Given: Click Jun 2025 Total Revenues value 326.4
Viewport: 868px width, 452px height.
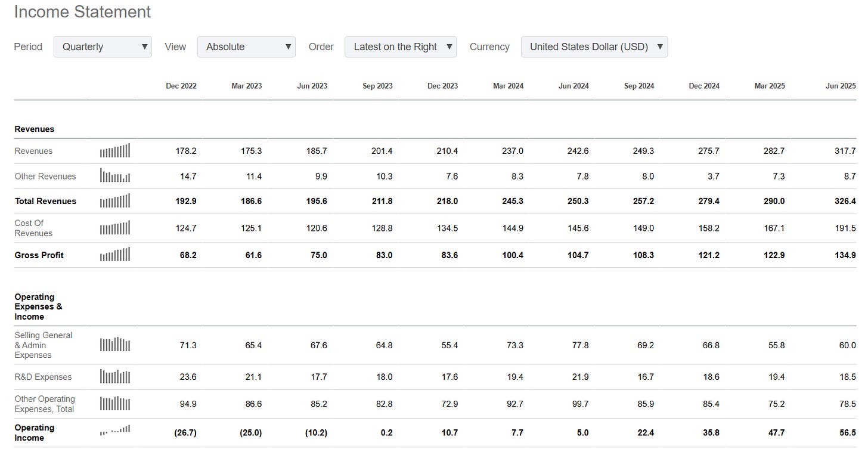Looking at the screenshot, I should 845,201.
